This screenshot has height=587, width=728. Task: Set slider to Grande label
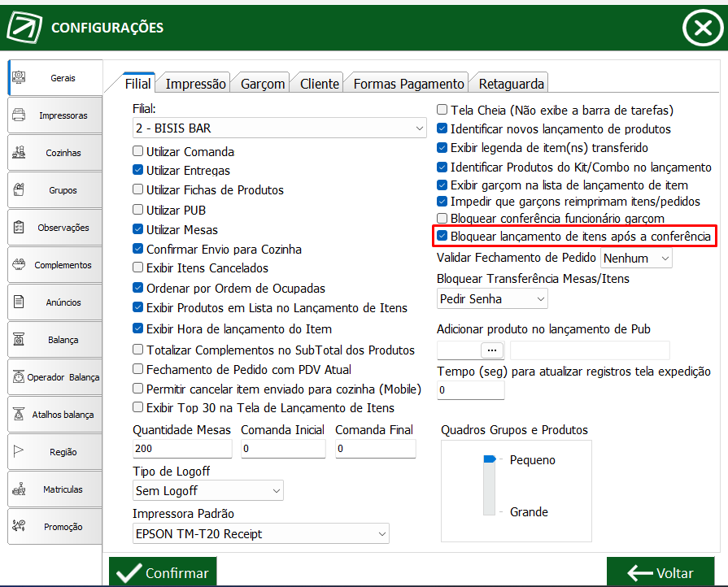[x=529, y=512]
